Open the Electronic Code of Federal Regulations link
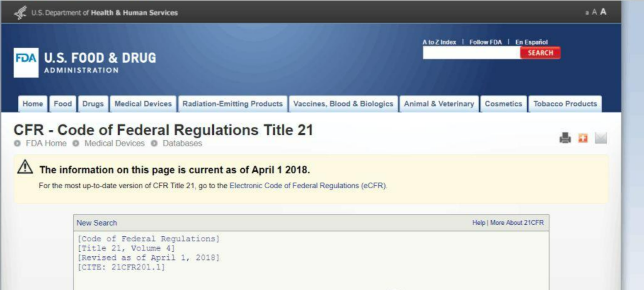 [x=308, y=186]
